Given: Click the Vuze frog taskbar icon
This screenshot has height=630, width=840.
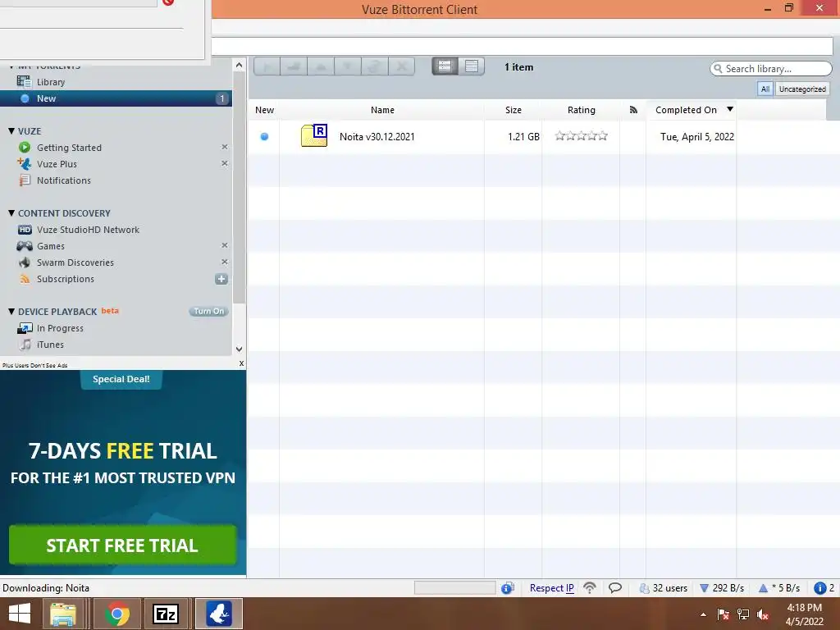Looking at the screenshot, I should click(218, 614).
